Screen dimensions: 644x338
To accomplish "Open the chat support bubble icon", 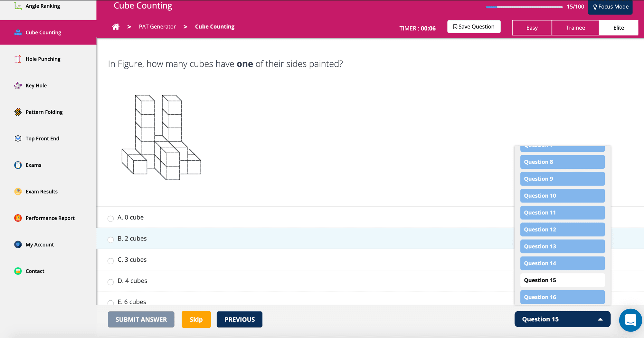I will coord(630,320).
